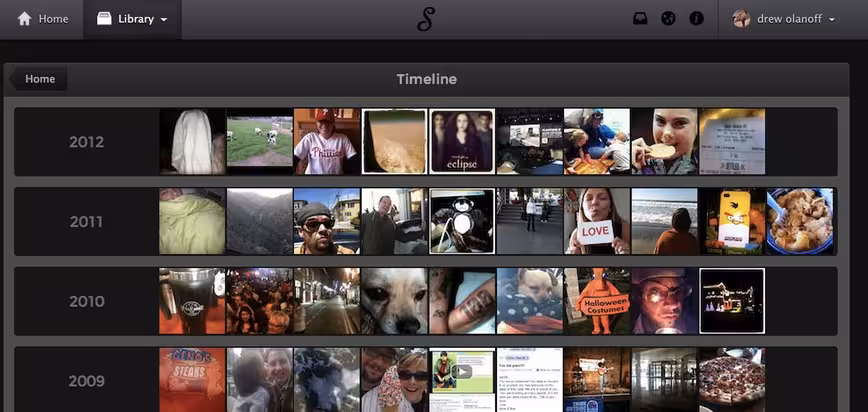Select the 2009 year label
The height and width of the screenshot is (412, 868).
pos(86,382)
